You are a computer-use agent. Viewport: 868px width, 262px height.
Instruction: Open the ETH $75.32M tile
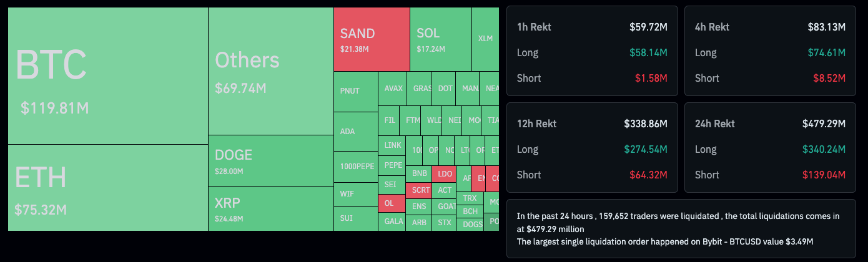pyautogui.click(x=107, y=188)
